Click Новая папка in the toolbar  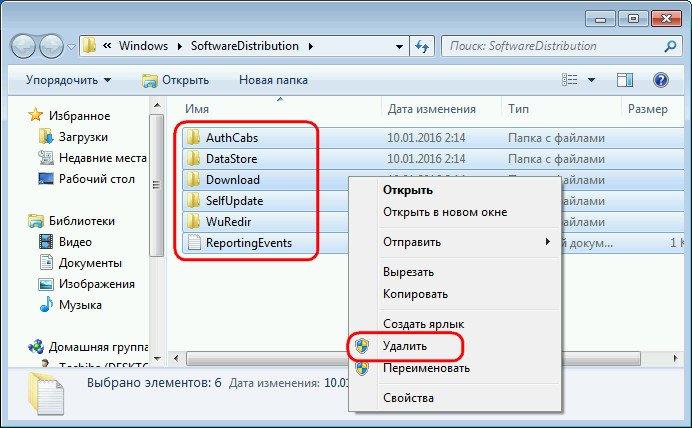pos(273,80)
